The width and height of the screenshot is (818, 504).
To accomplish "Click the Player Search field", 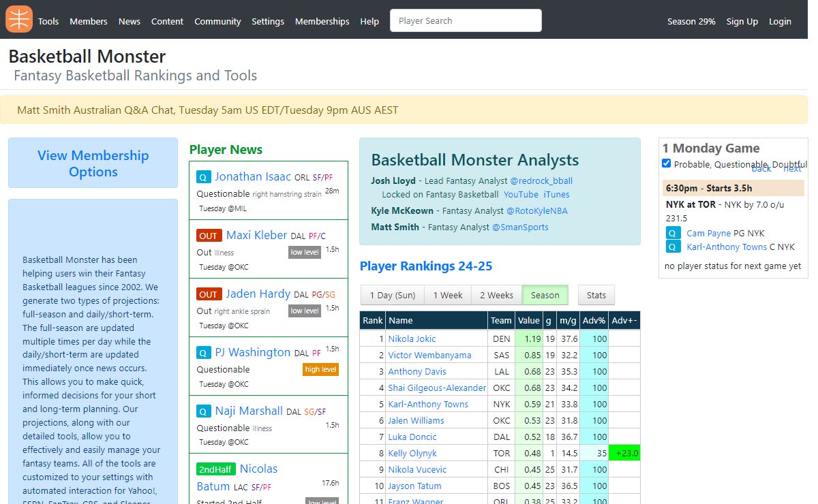I will pyautogui.click(x=466, y=20).
